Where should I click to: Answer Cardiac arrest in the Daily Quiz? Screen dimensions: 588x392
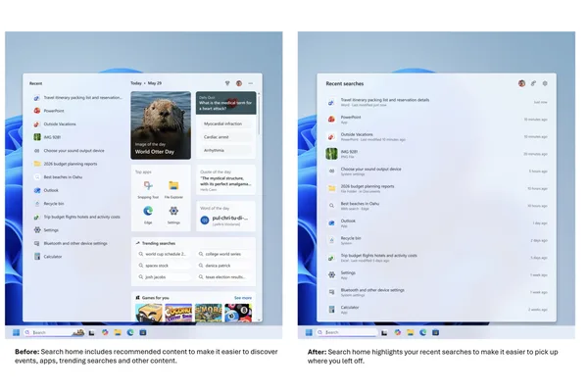coord(225,137)
